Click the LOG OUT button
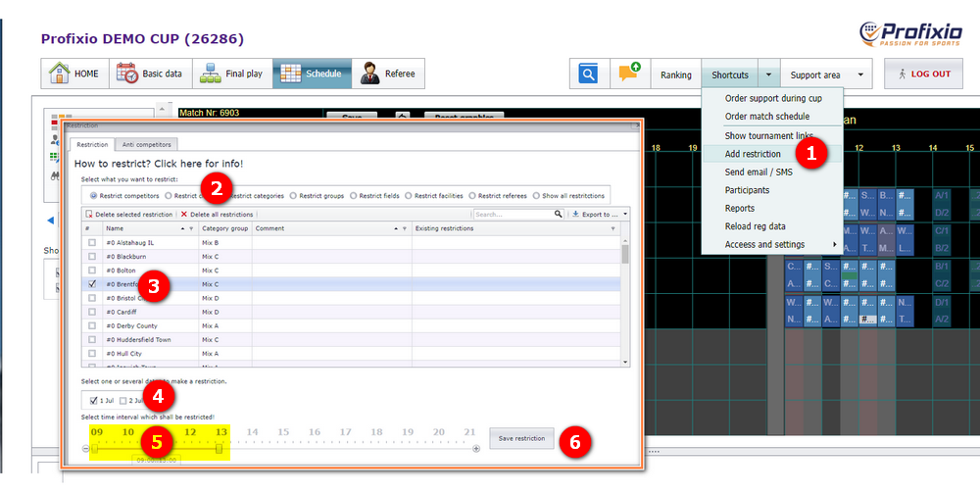This screenshot has height=493, width=980. pyautogui.click(x=923, y=74)
